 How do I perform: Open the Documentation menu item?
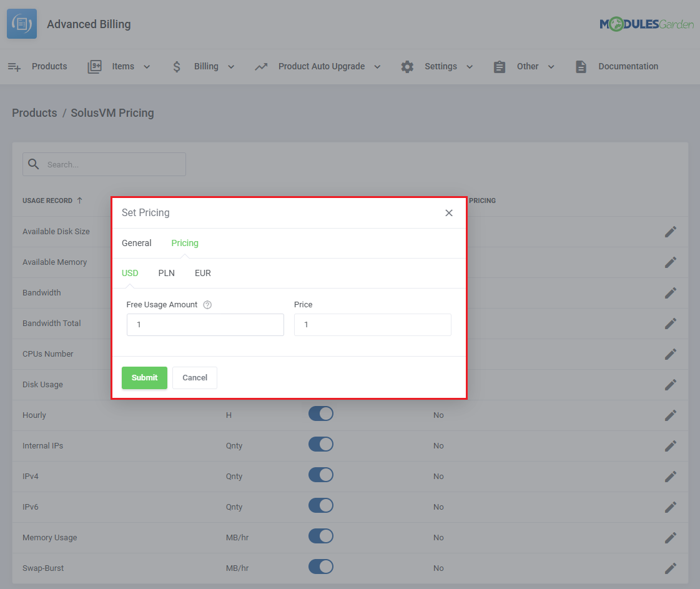pos(628,67)
